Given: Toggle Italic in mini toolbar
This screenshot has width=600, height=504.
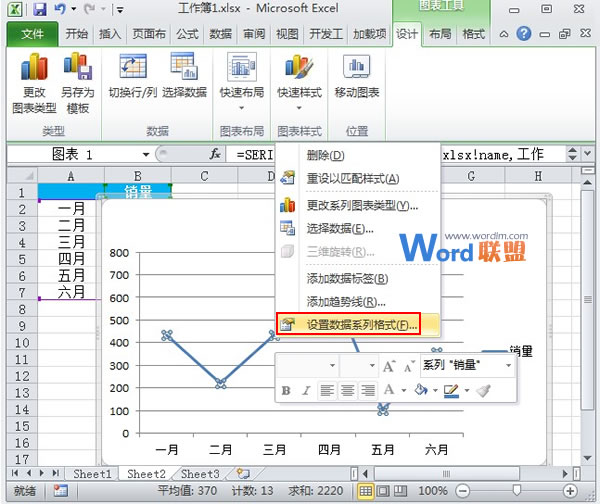Looking at the screenshot, I should coord(306,390).
